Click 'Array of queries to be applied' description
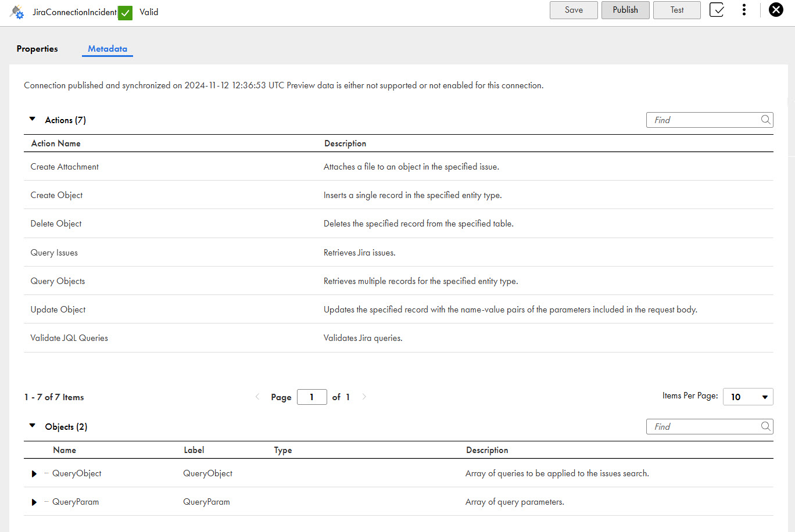 [x=557, y=473]
